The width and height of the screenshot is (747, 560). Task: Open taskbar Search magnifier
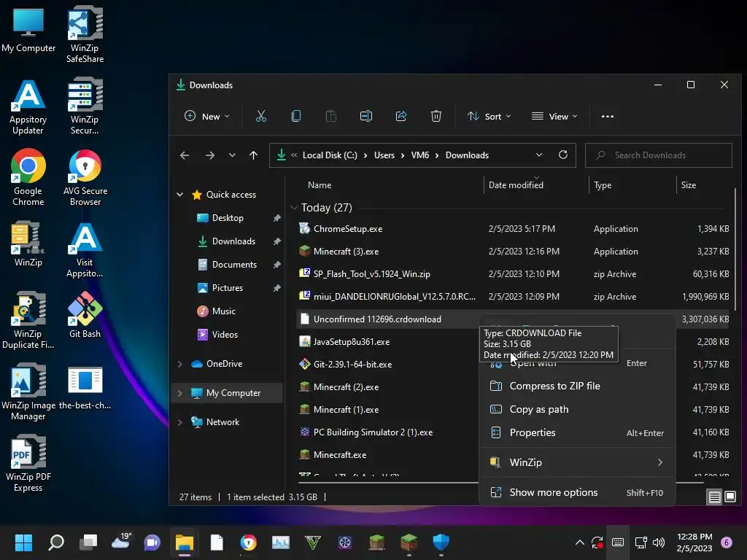(56, 542)
